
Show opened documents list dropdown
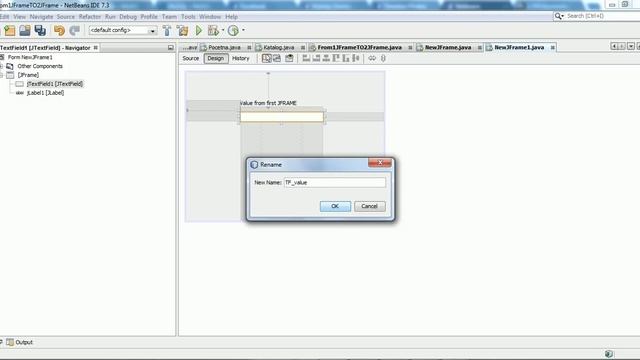(x=631, y=47)
